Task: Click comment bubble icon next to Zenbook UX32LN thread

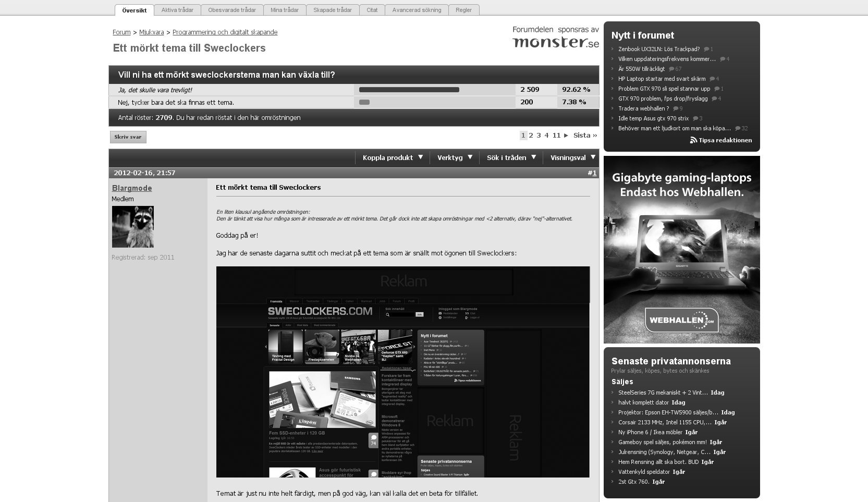Action: 707,49
